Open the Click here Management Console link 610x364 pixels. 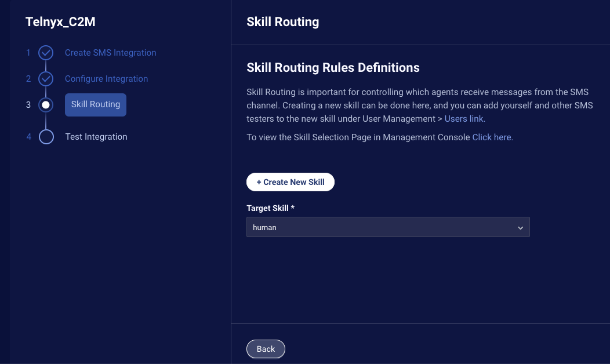pyautogui.click(x=492, y=137)
